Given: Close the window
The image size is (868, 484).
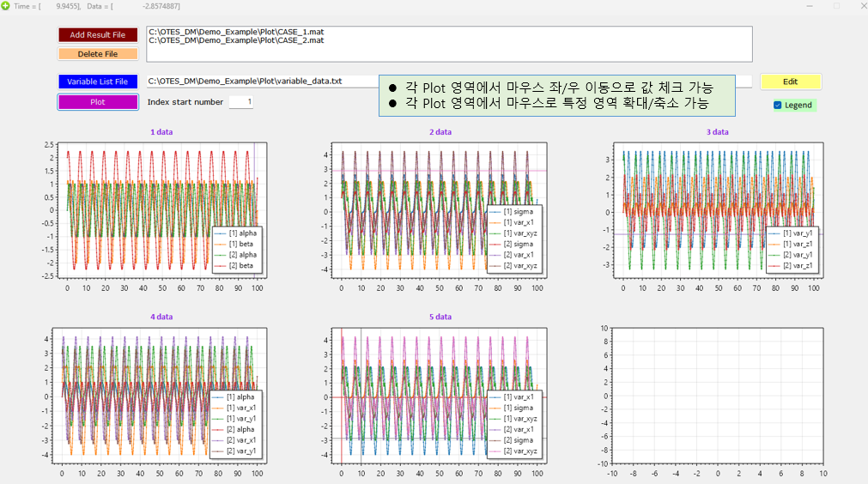Looking at the screenshot, I should pos(864,6).
